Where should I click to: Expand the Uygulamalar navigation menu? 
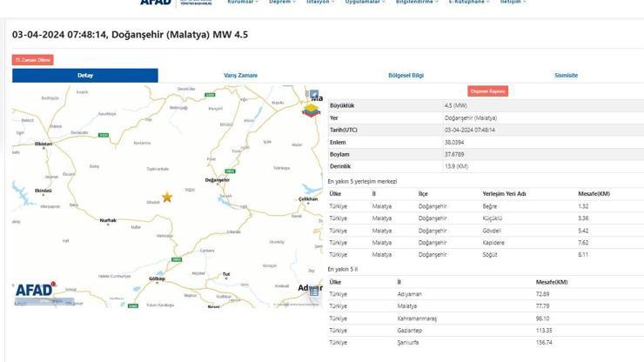365,2
